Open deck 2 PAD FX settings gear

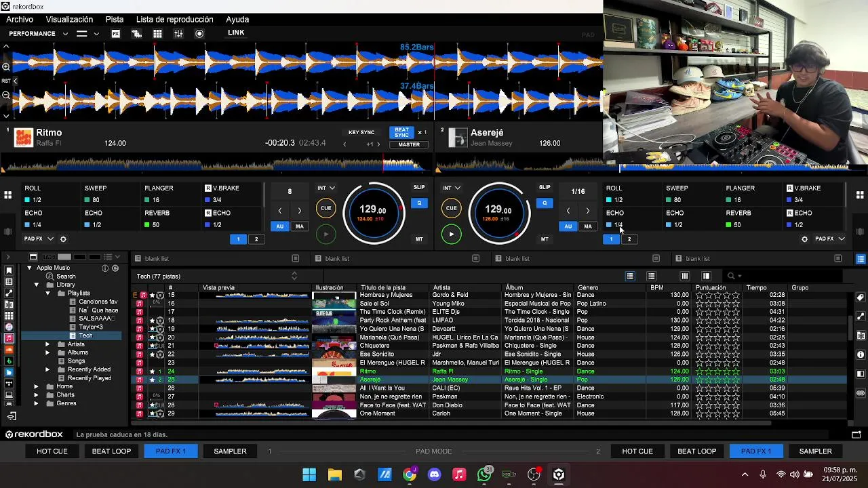[x=805, y=239]
